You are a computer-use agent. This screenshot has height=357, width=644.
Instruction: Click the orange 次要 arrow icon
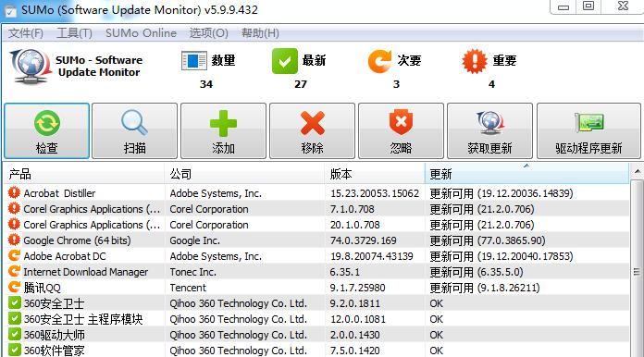pyautogui.click(x=379, y=61)
